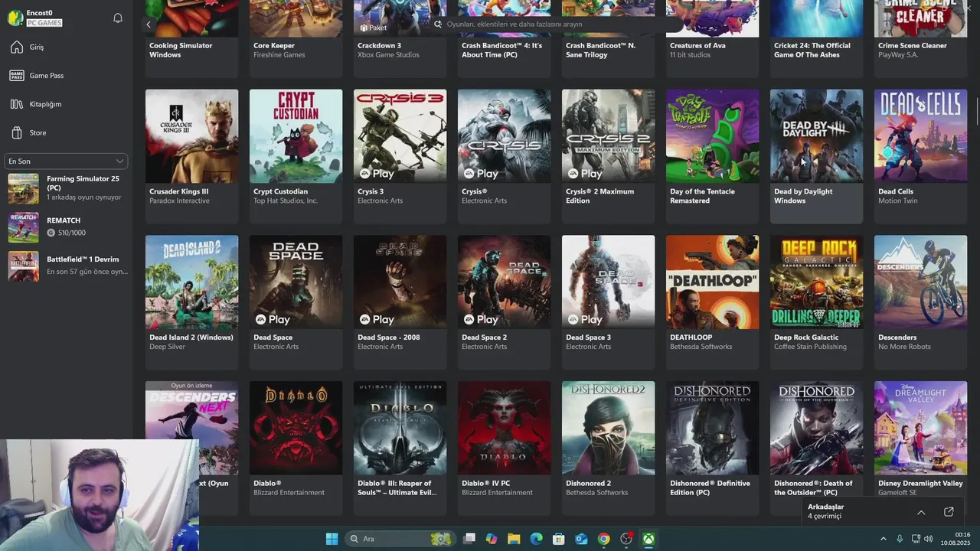The image size is (980, 551).
Task: Open Outlook from the taskbar
Action: point(581,539)
